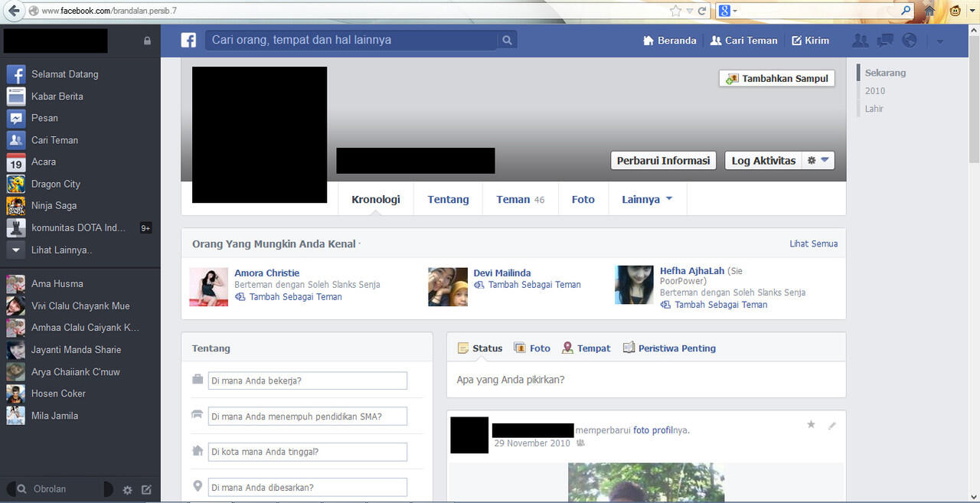Screen dimensions: 980x503
Task: Click the lock icon in sidebar header
Action: [148, 41]
